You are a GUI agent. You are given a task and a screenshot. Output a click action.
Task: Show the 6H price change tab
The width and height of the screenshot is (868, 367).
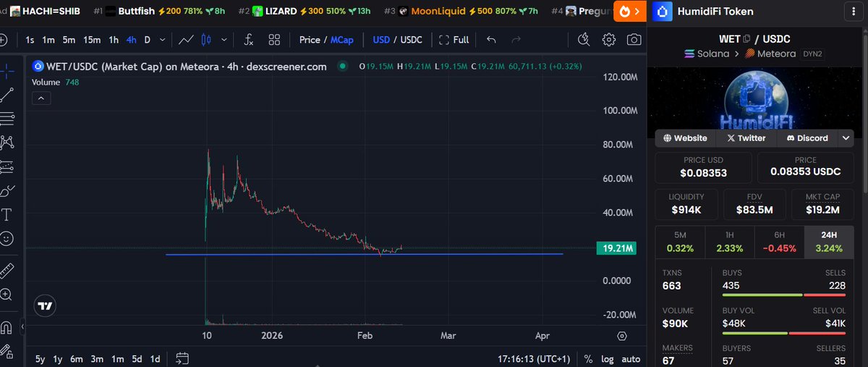pyautogui.click(x=778, y=242)
